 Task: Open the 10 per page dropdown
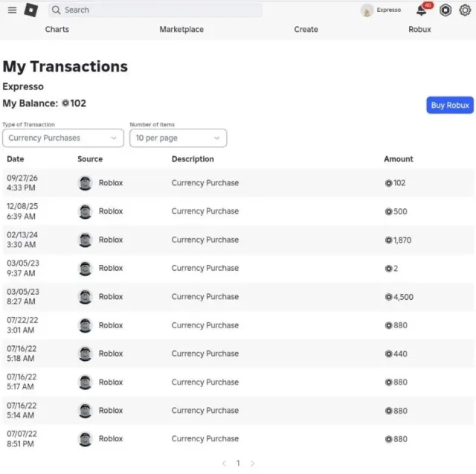tap(178, 138)
